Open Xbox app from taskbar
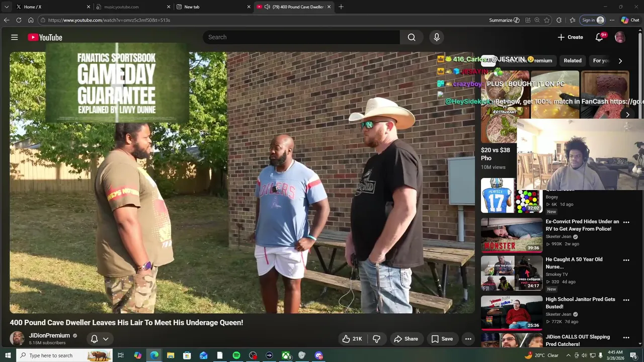 tap(286, 355)
